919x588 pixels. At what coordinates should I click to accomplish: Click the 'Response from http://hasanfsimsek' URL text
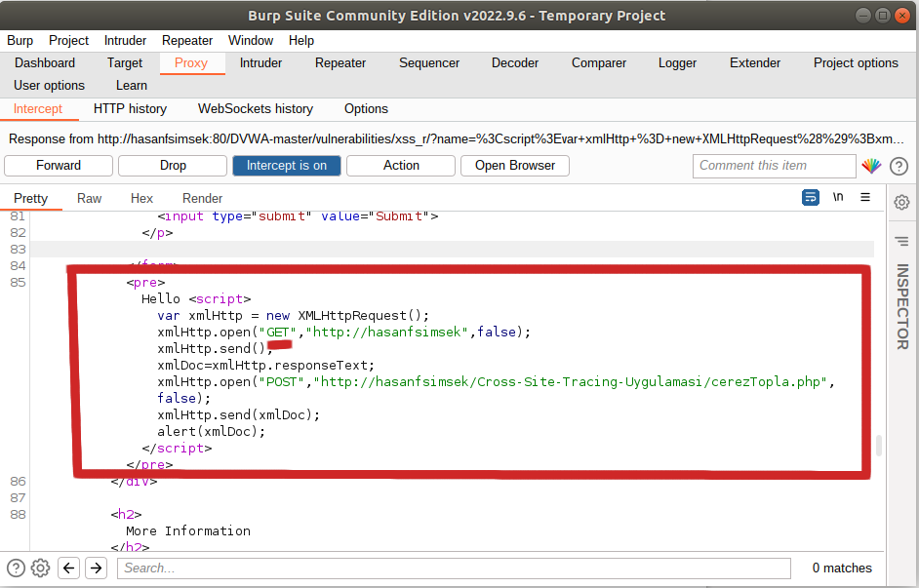(456, 139)
